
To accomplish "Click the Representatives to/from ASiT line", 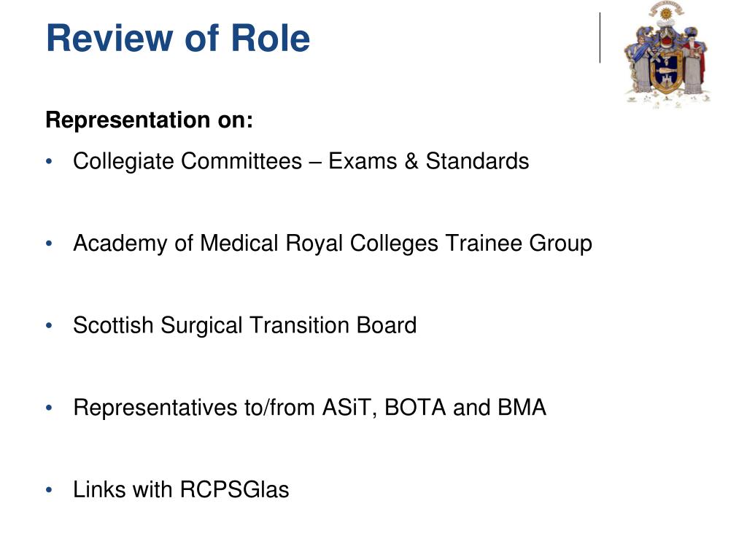I will point(309,408).
